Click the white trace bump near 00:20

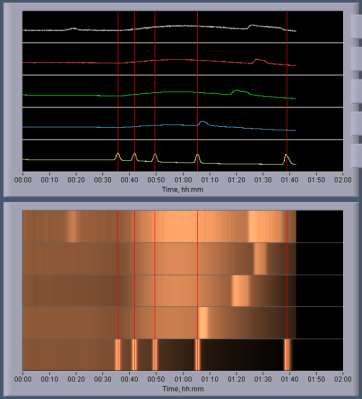(x=74, y=29)
